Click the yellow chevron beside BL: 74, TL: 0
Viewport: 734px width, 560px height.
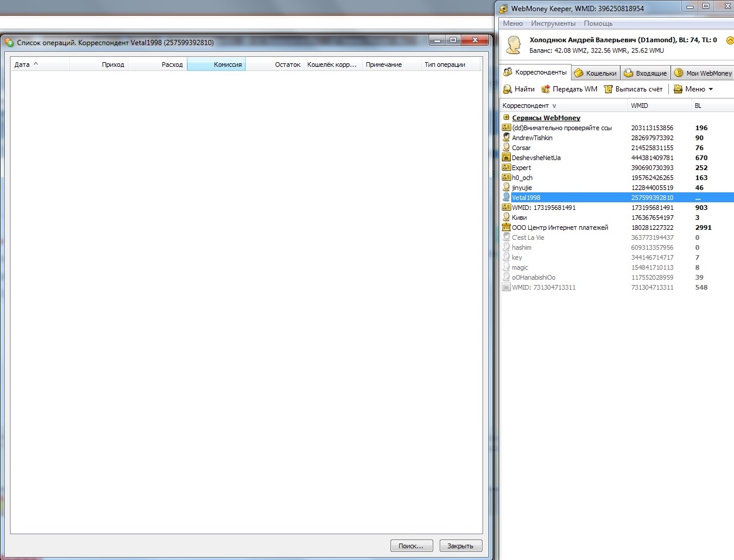pos(730,40)
